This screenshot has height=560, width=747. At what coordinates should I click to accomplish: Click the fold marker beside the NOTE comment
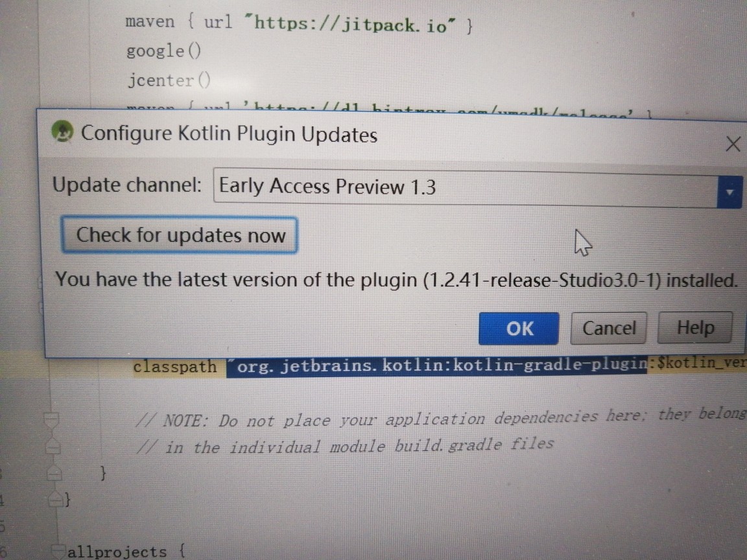click(51, 419)
